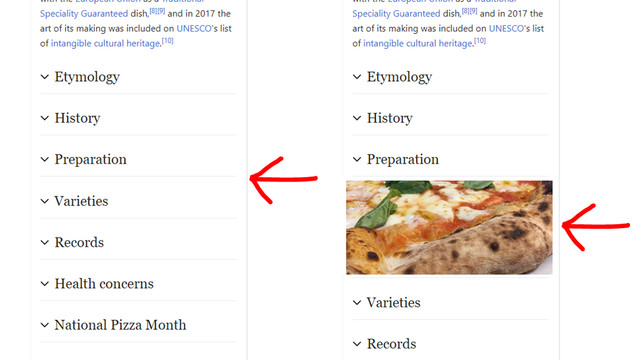The image size is (640, 360).
Task: Open citation [9] in right panel
Action: [x=473, y=11]
